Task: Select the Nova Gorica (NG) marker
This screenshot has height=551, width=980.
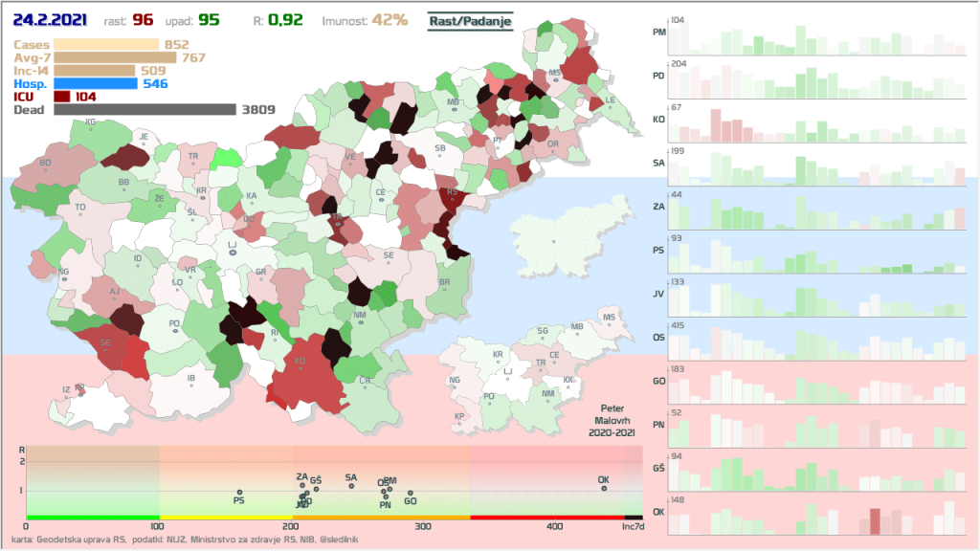Action: tap(64, 279)
